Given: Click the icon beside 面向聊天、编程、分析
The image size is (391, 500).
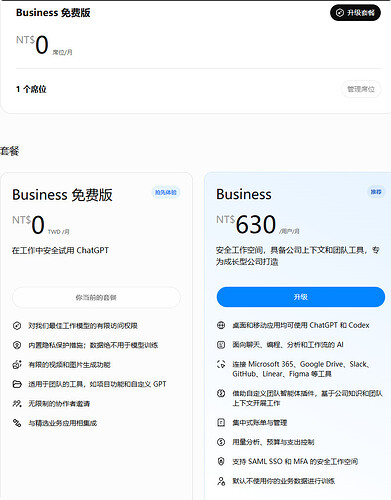Looking at the screenshot, I should click(221, 345).
